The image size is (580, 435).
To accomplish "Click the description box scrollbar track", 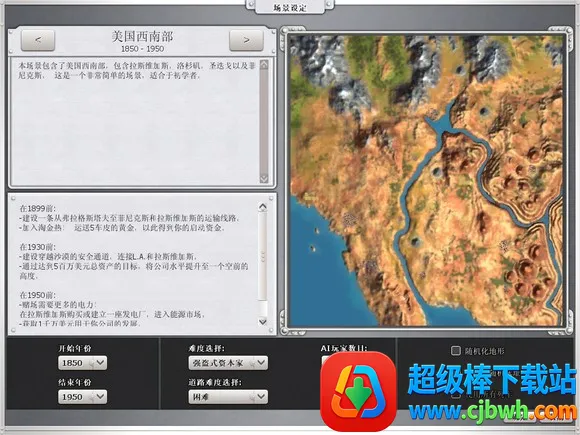I will click(x=264, y=122).
